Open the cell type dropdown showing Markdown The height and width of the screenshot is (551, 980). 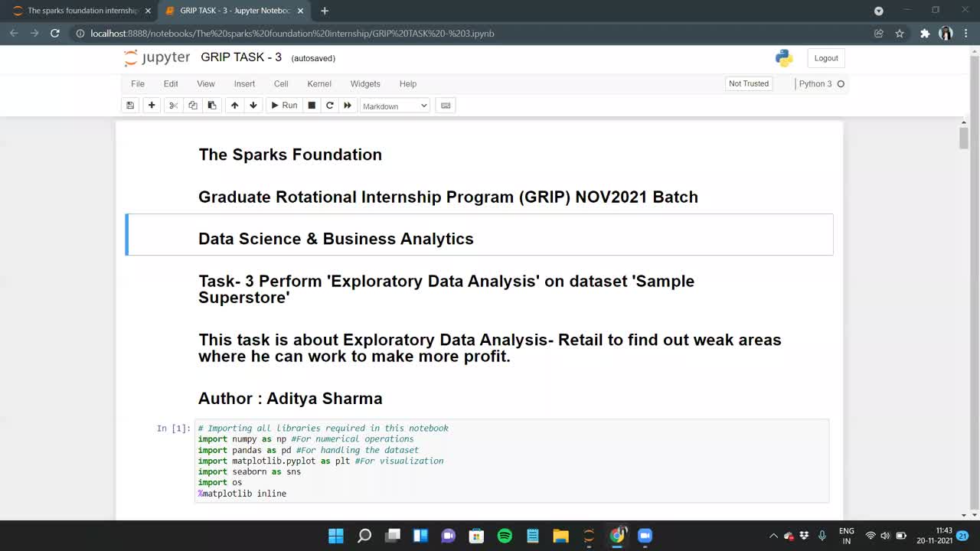tap(394, 106)
